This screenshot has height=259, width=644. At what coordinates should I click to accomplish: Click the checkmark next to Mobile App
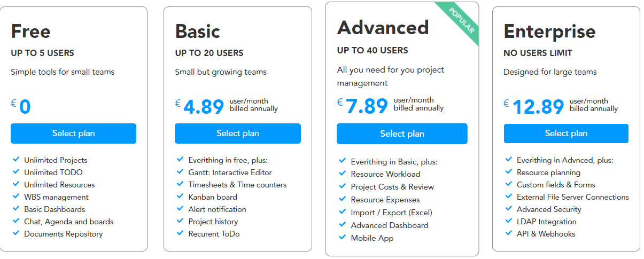[343, 238]
